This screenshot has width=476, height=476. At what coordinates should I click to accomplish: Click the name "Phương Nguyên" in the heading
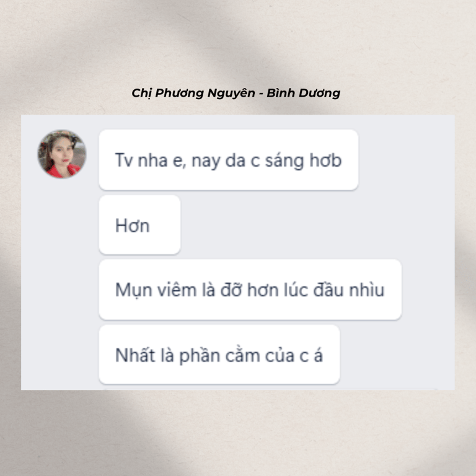point(205,93)
